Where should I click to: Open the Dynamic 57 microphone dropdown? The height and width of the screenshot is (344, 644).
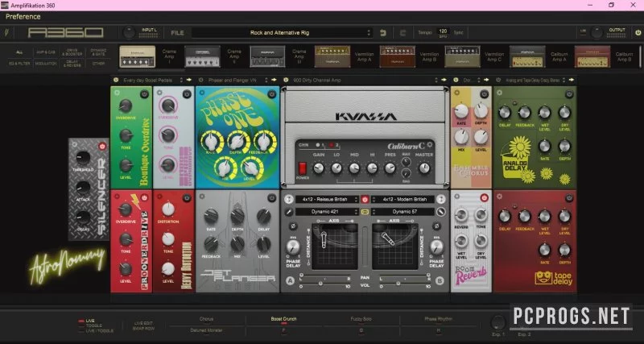403,212
